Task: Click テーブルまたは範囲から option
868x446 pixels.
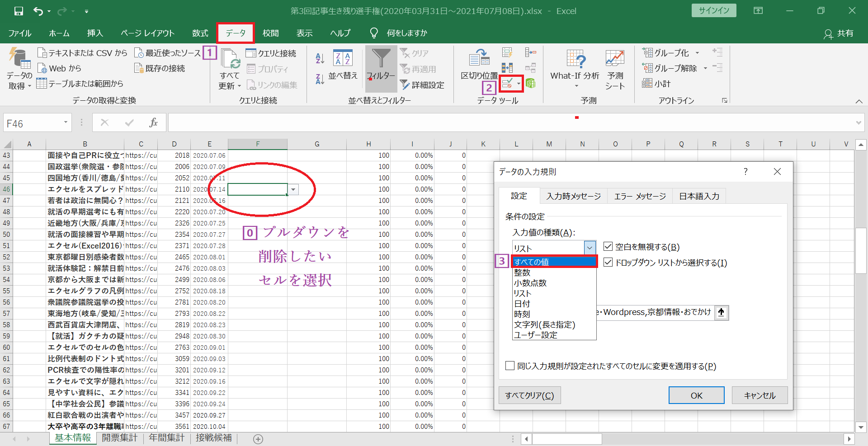Action: coord(80,84)
